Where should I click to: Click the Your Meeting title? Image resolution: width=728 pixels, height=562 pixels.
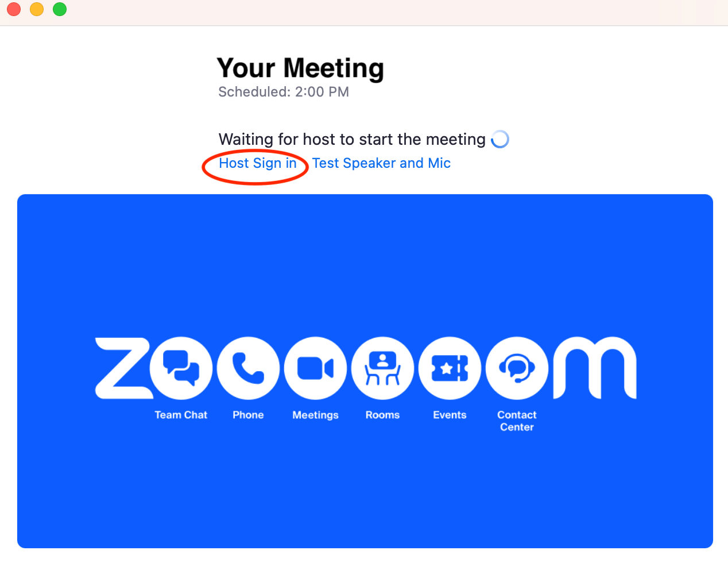pyautogui.click(x=300, y=68)
